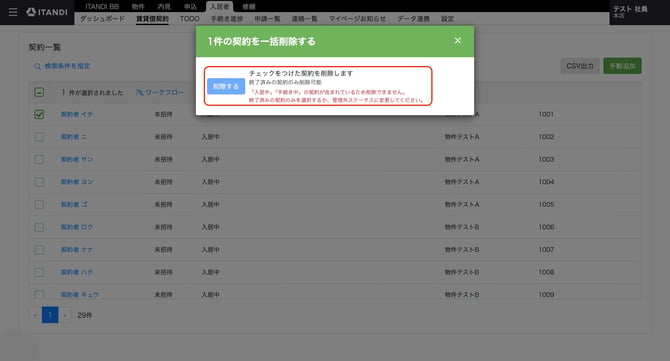The height and width of the screenshot is (361, 670).
Task: Open contract link 契約者 ハチ
Action: [x=76, y=272]
